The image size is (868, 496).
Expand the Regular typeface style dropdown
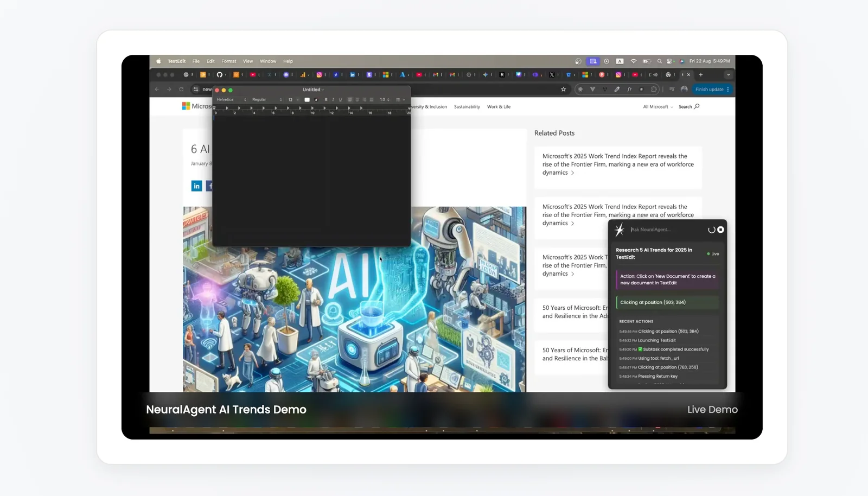click(266, 100)
